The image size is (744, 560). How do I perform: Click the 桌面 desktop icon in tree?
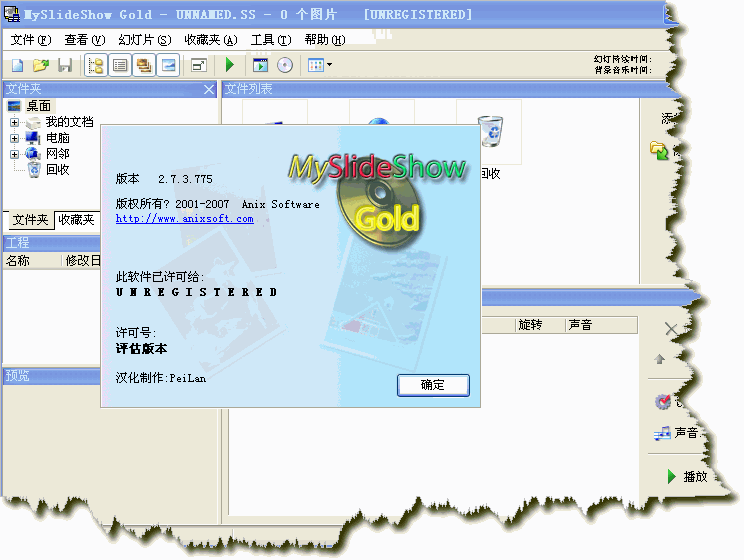coord(14,106)
